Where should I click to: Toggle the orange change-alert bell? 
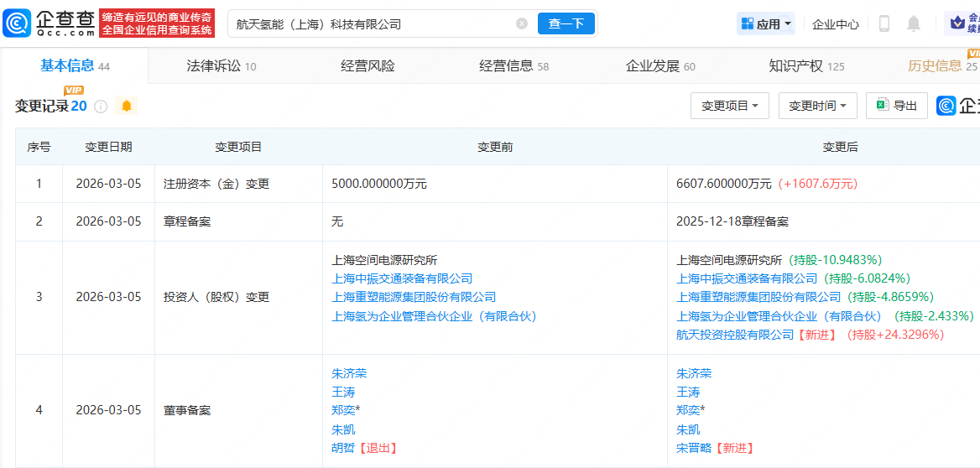[x=127, y=107]
